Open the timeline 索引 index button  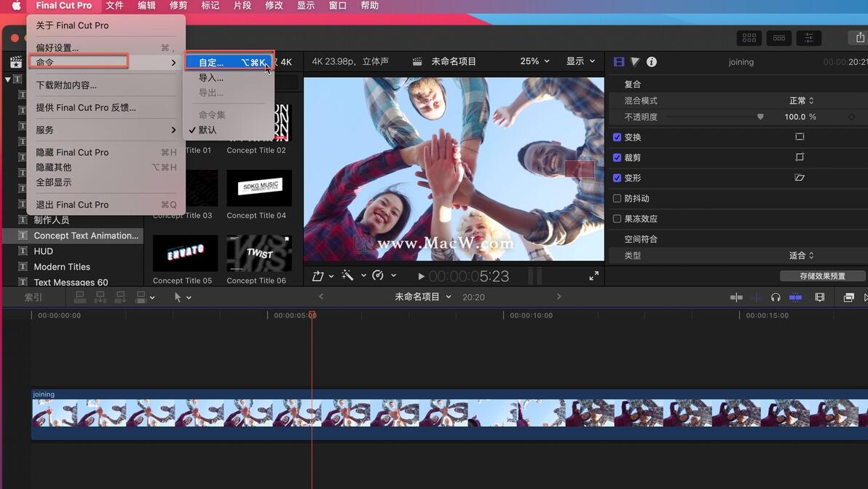(33, 297)
